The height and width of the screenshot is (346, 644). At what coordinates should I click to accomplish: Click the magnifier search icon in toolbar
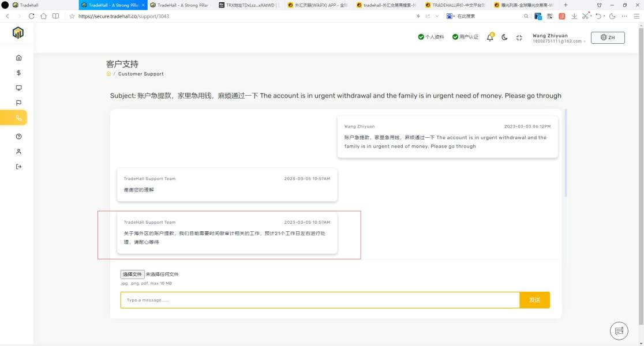[526, 16]
